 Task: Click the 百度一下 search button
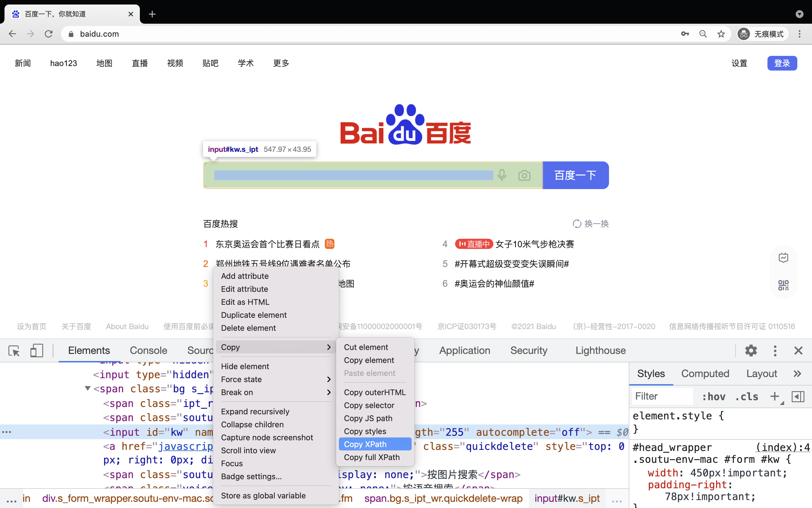pos(575,175)
